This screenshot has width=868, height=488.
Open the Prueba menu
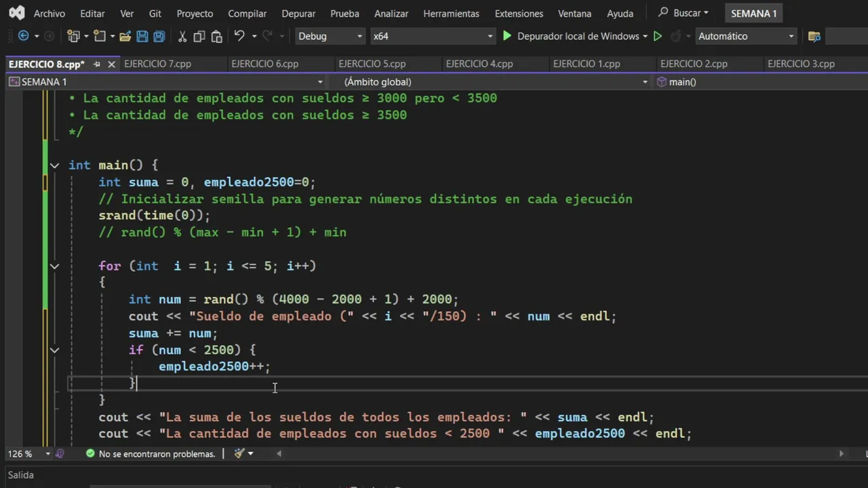(x=344, y=13)
